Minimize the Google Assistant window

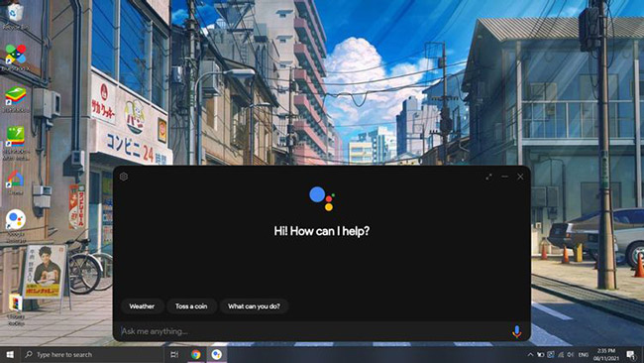pyautogui.click(x=504, y=177)
